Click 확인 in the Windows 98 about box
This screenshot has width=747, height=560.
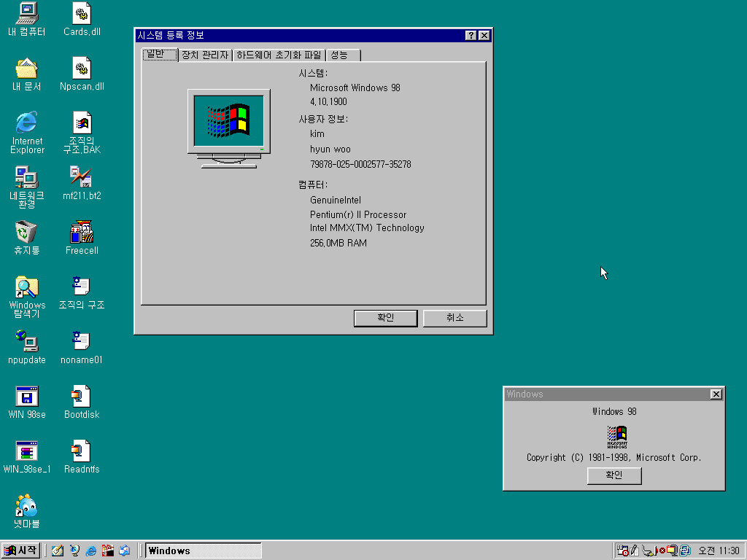[614, 475]
